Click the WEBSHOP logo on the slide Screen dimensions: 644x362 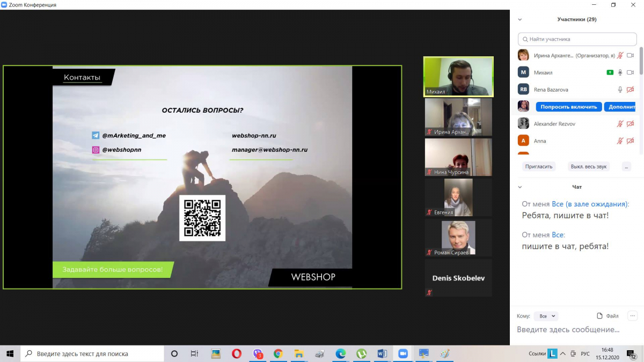(313, 277)
